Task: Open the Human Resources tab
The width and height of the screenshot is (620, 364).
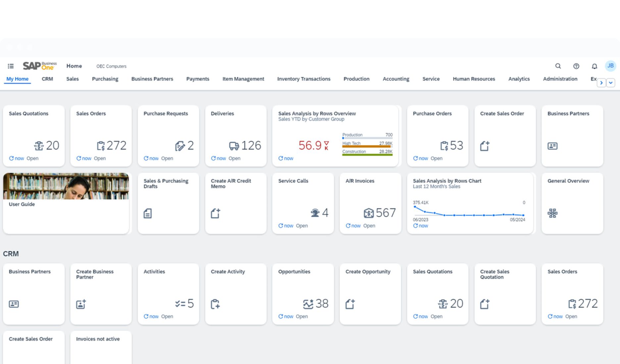Action: [x=474, y=79]
